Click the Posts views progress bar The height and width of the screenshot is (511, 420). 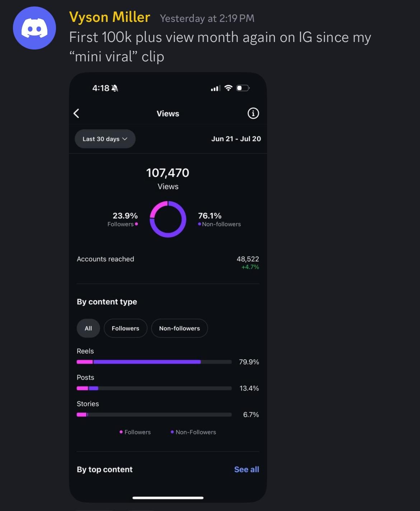coord(154,388)
